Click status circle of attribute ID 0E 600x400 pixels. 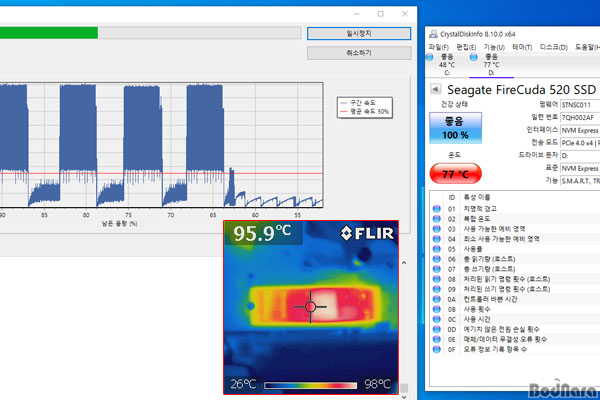click(x=437, y=339)
